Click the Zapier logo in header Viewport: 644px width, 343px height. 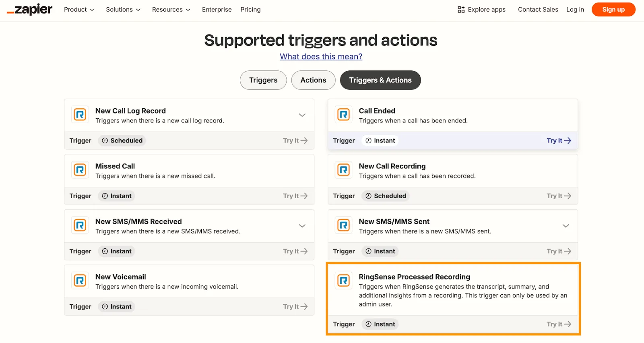point(30,10)
